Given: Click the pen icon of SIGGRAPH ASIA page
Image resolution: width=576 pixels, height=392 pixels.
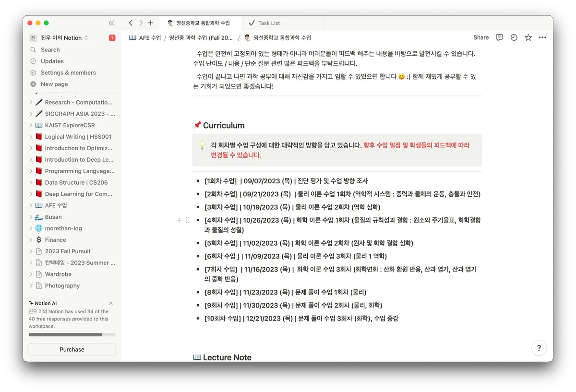Looking at the screenshot, I should pyautogui.click(x=39, y=114).
